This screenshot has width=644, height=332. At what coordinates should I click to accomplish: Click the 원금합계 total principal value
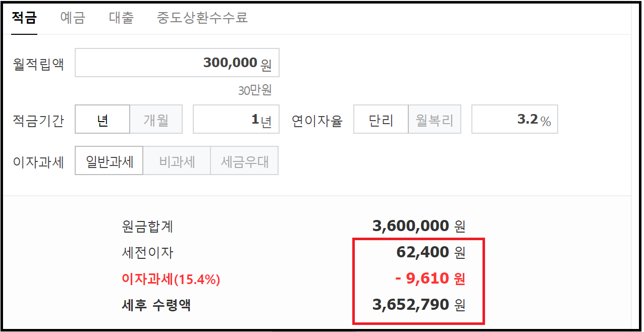point(419,226)
